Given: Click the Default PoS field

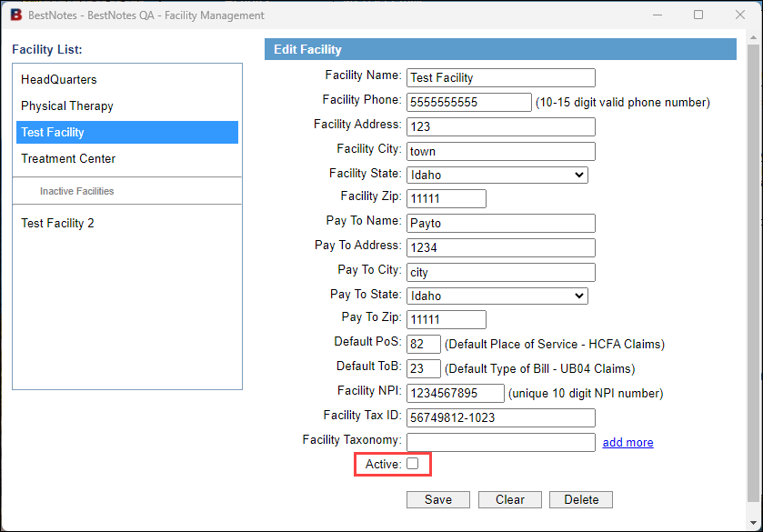Looking at the screenshot, I should tap(424, 344).
